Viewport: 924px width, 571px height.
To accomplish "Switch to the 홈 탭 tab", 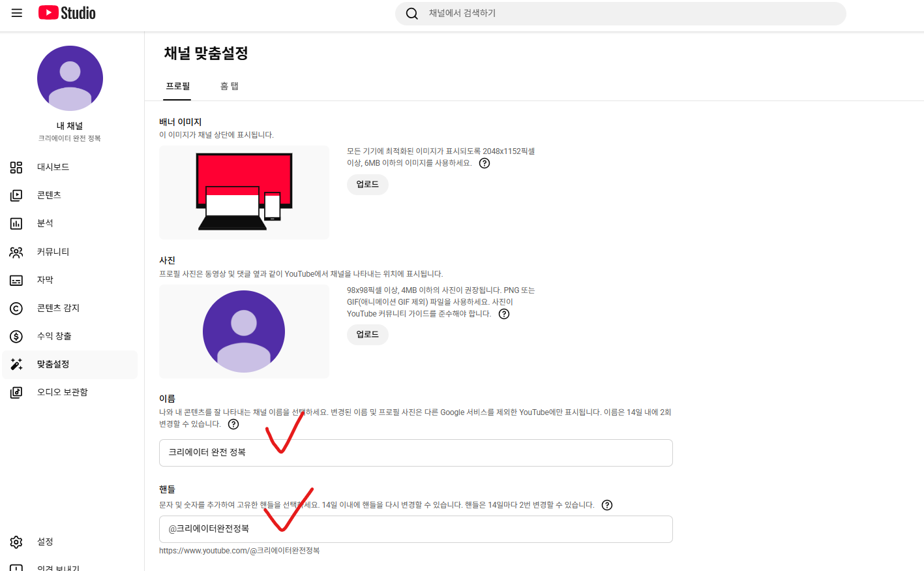I will tap(230, 85).
